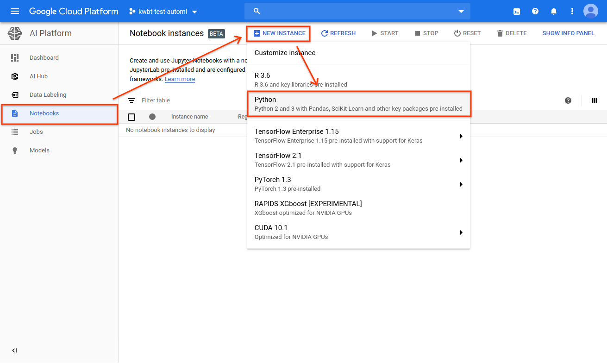The height and width of the screenshot is (364, 607).
Task: Open the three-dot settings menu
Action: pyautogui.click(x=572, y=11)
